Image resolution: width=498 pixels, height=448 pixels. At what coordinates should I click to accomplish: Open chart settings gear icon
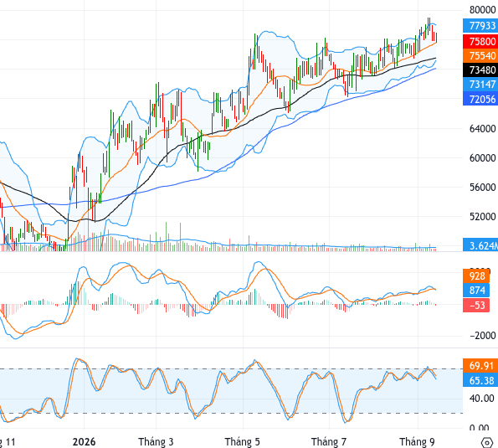coord(487,442)
